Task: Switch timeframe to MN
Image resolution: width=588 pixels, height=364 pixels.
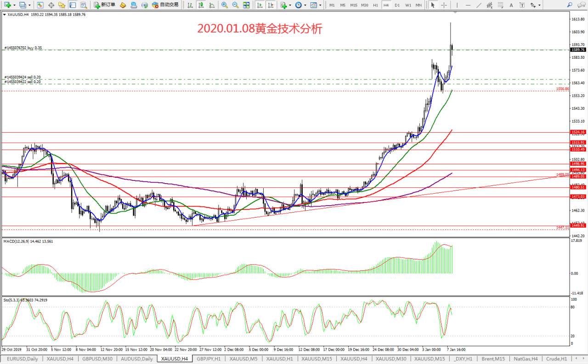Action: [418, 5]
